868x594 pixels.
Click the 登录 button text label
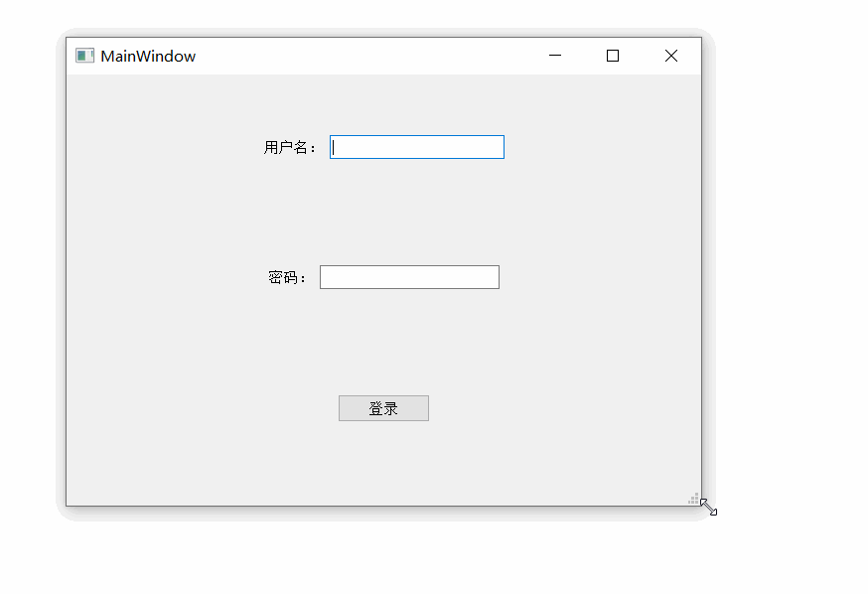383,407
